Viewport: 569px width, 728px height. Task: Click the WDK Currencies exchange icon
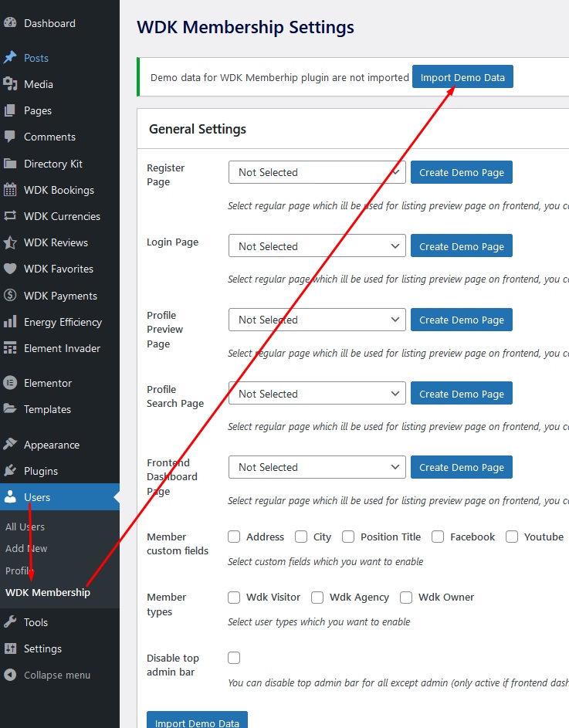tap(10, 216)
